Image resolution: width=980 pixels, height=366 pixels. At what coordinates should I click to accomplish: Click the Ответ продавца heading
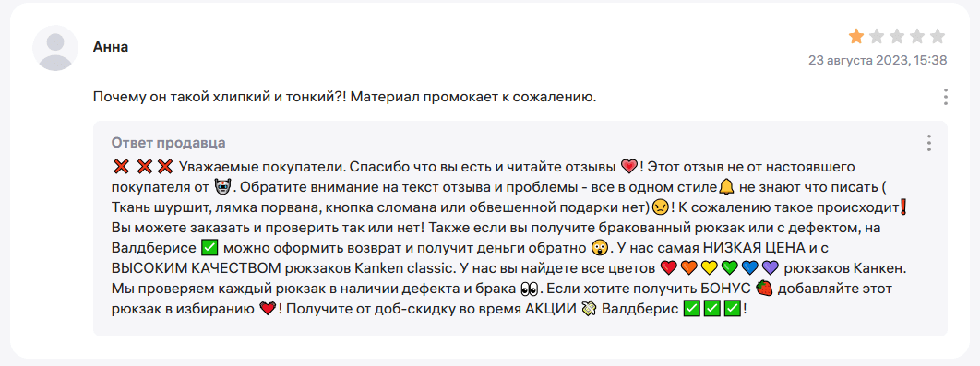coord(169,143)
